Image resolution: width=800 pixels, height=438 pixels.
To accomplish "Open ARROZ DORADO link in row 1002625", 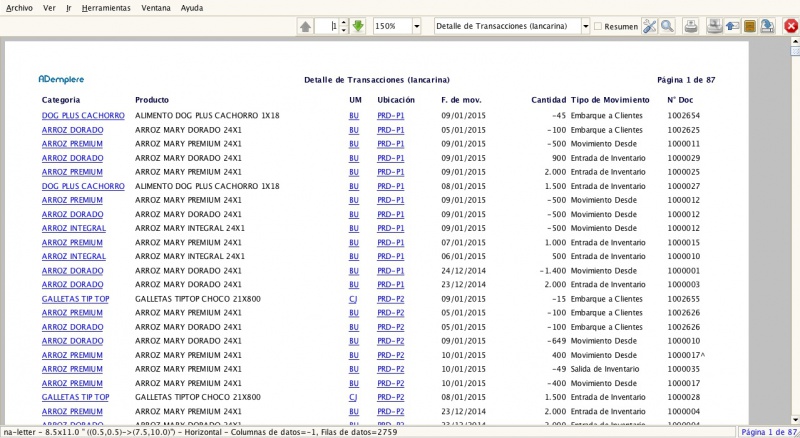I will pos(72,130).
